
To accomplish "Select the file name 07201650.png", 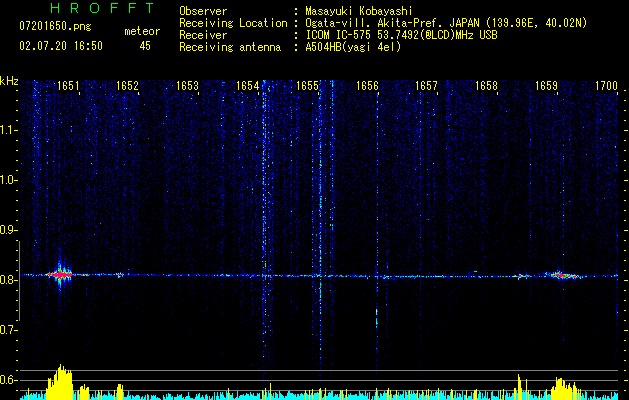I will 55,27.
